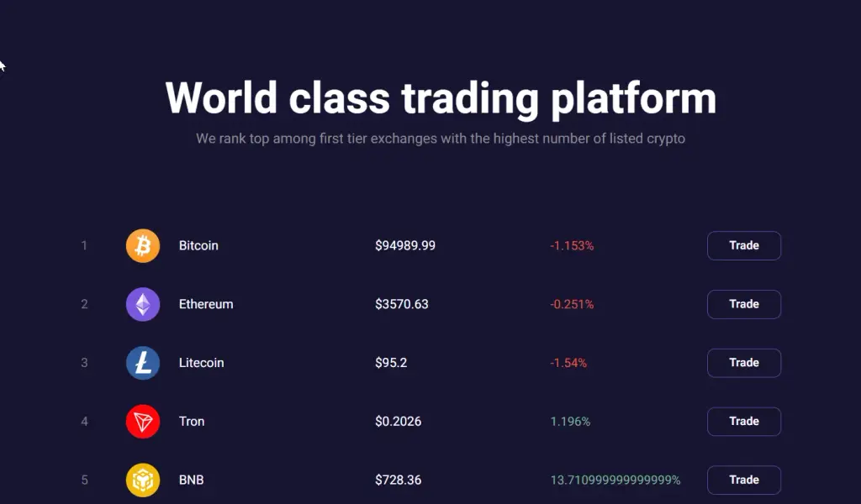Open the Trade button for BNB
This screenshot has width=861, height=504.
[744, 480]
